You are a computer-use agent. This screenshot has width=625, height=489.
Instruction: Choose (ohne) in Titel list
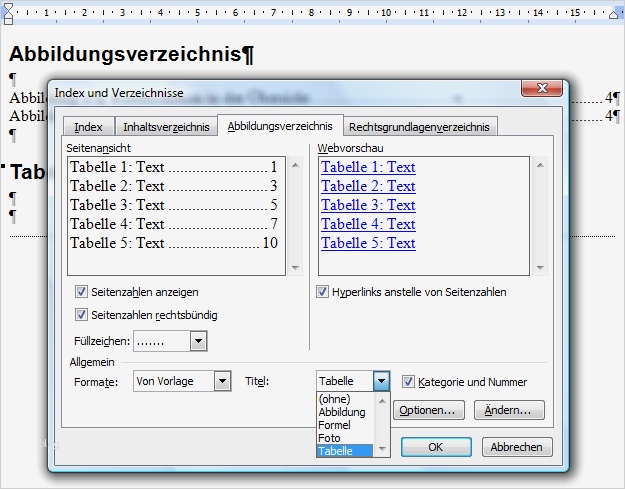[x=345, y=399]
